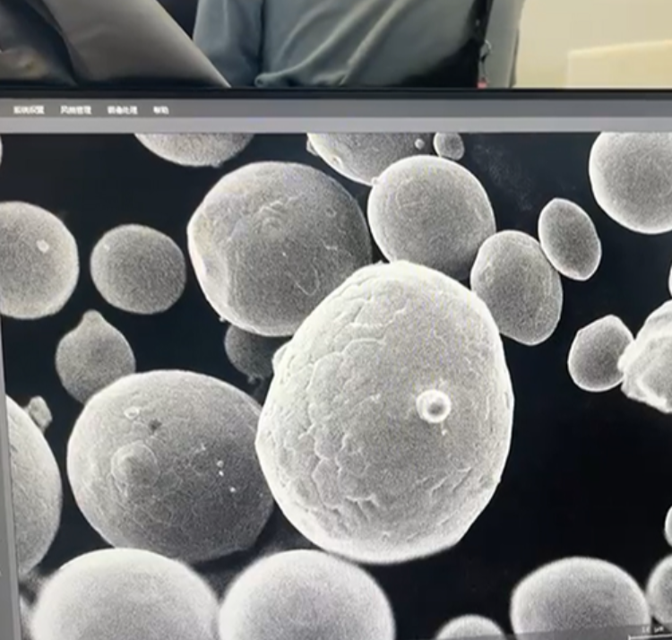
Task: Open the second four-character menu bar item
Action: pos(76,110)
